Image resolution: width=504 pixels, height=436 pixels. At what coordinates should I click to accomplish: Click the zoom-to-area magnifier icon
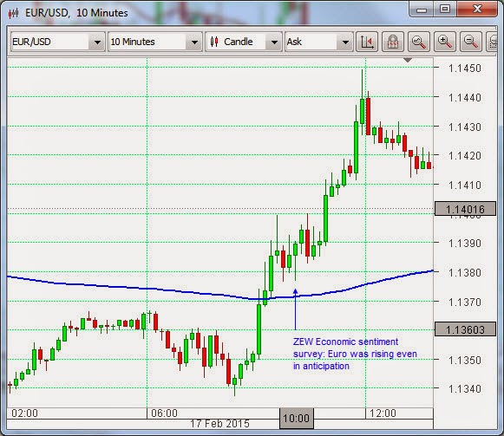click(x=419, y=42)
